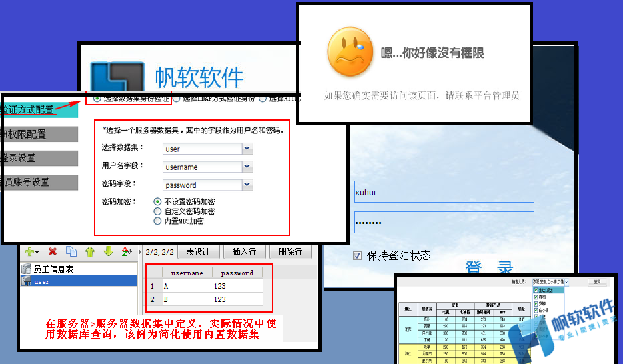This screenshot has height=364, width=623.
Task: Click the green plus add dataset icon
Action: [x=29, y=251]
